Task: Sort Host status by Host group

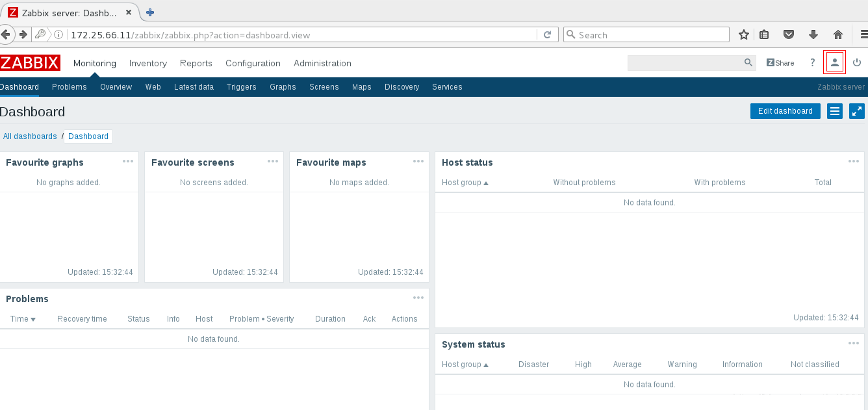Action: click(x=465, y=183)
